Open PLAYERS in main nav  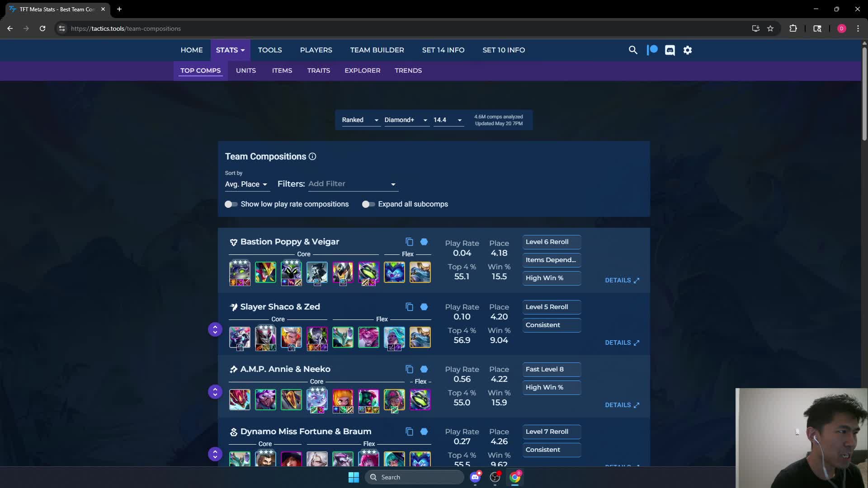(316, 50)
